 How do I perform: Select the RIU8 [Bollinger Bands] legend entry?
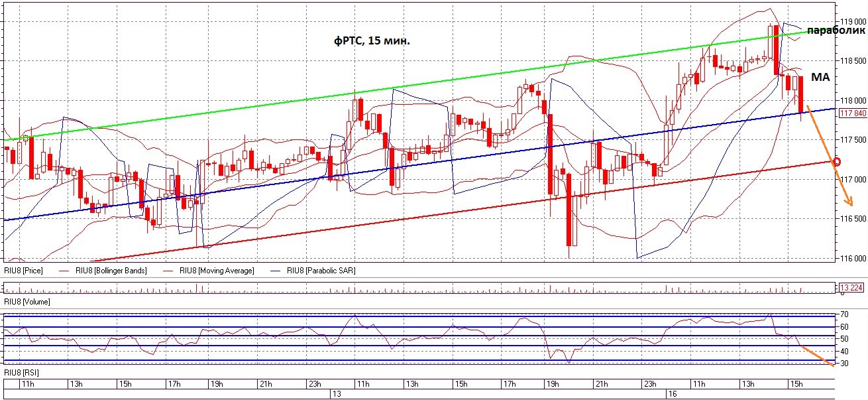pos(111,271)
